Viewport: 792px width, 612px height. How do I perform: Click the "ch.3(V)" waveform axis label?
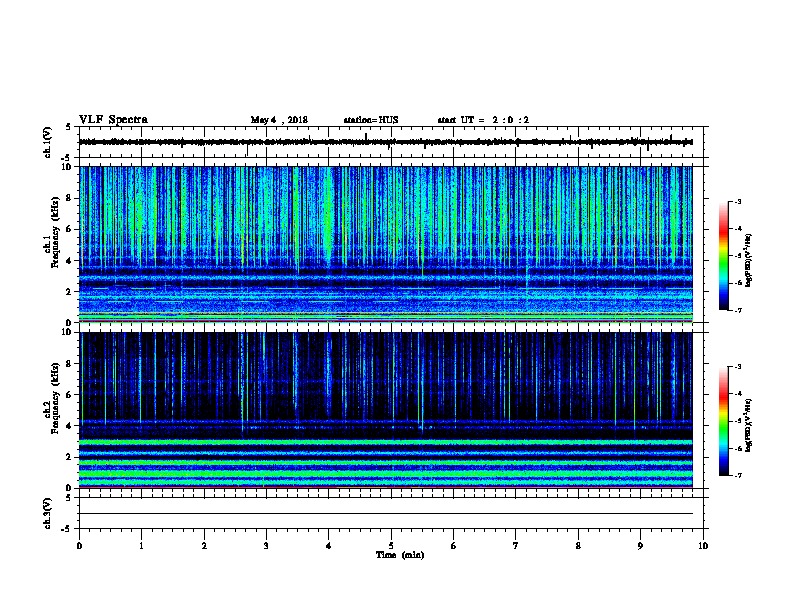(x=47, y=513)
